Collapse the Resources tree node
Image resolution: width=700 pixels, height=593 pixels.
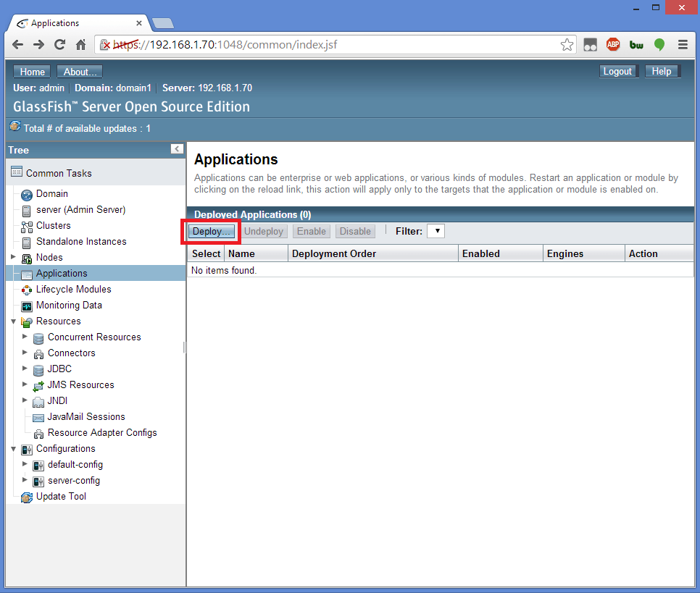[x=13, y=321]
